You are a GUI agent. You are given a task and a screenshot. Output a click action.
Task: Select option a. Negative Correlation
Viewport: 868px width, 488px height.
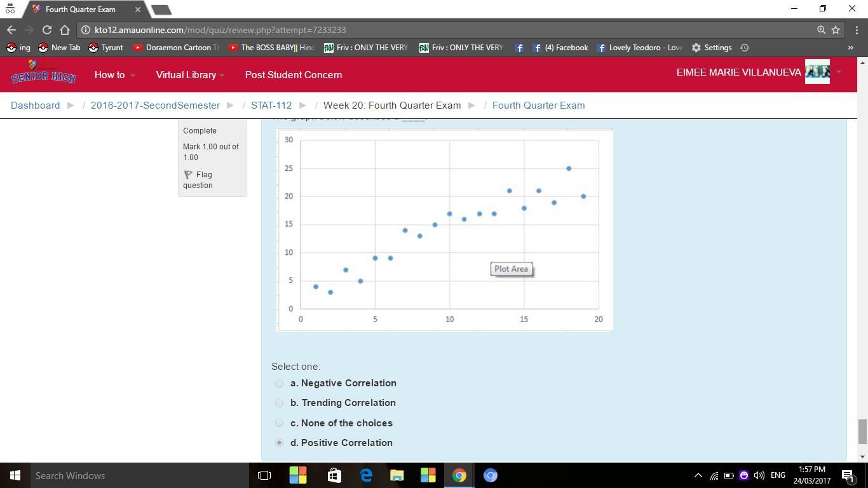pos(279,383)
